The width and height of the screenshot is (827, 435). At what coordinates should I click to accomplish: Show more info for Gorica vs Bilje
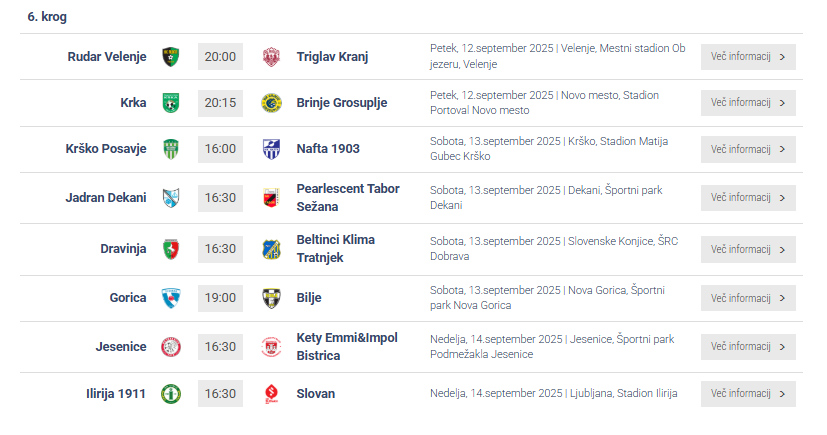coord(748,298)
